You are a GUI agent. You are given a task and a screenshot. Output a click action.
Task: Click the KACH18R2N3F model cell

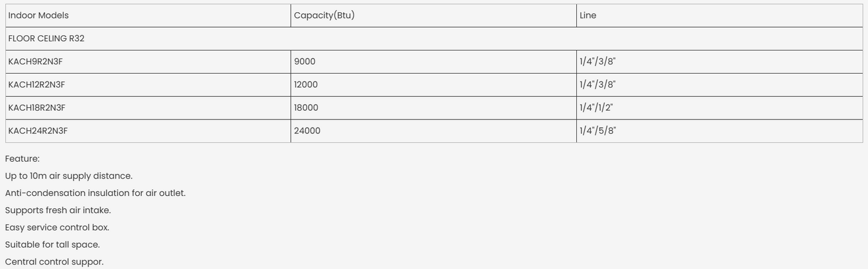pyautogui.click(x=37, y=108)
